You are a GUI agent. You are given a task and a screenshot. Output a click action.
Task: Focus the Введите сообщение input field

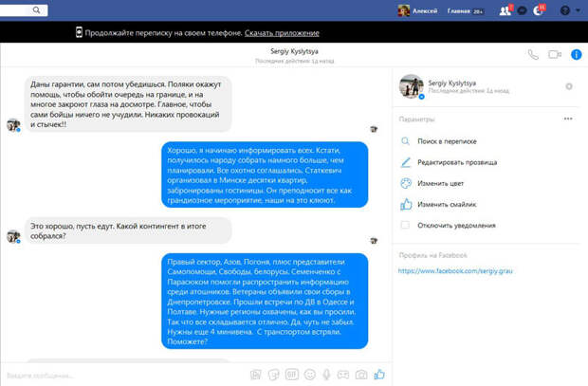tap(123, 376)
